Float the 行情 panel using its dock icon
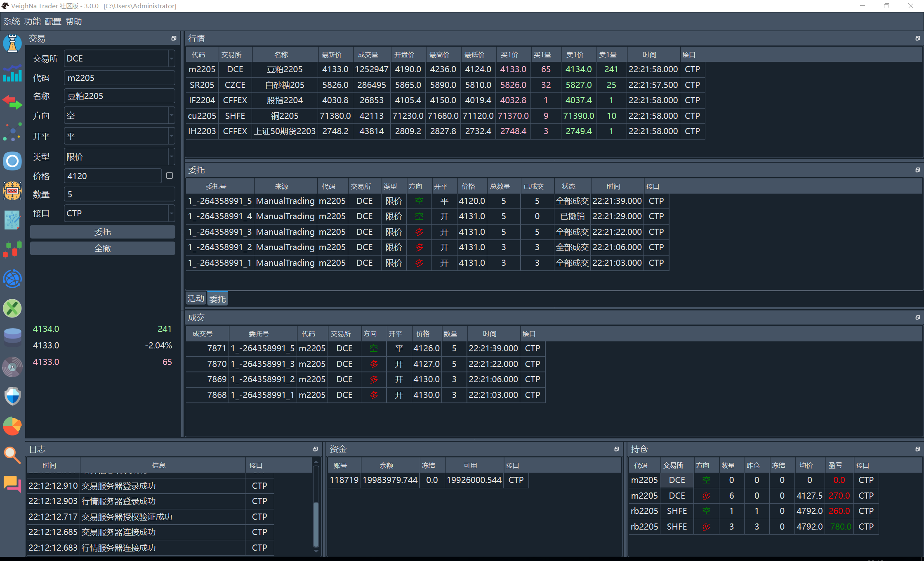This screenshot has width=924, height=561. click(917, 38)
